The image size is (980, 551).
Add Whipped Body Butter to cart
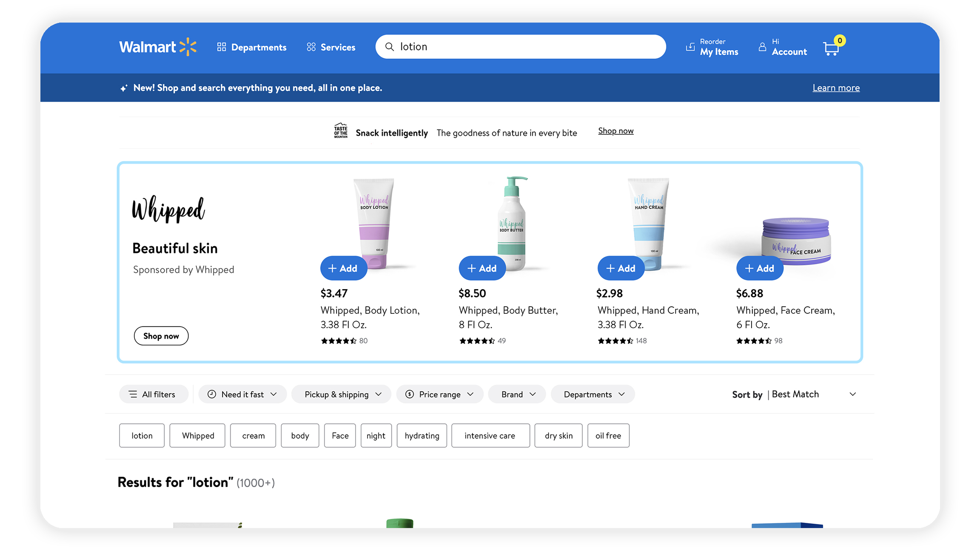482,268
